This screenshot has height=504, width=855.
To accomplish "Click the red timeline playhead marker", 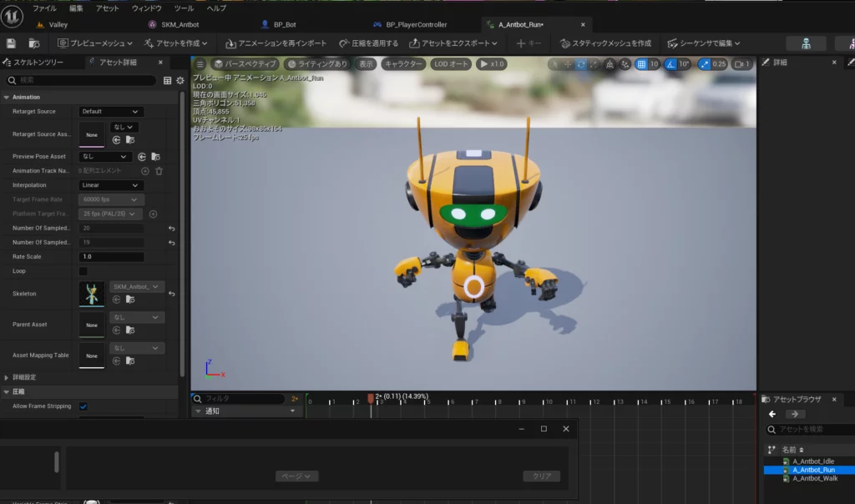I will click(371, 399).
